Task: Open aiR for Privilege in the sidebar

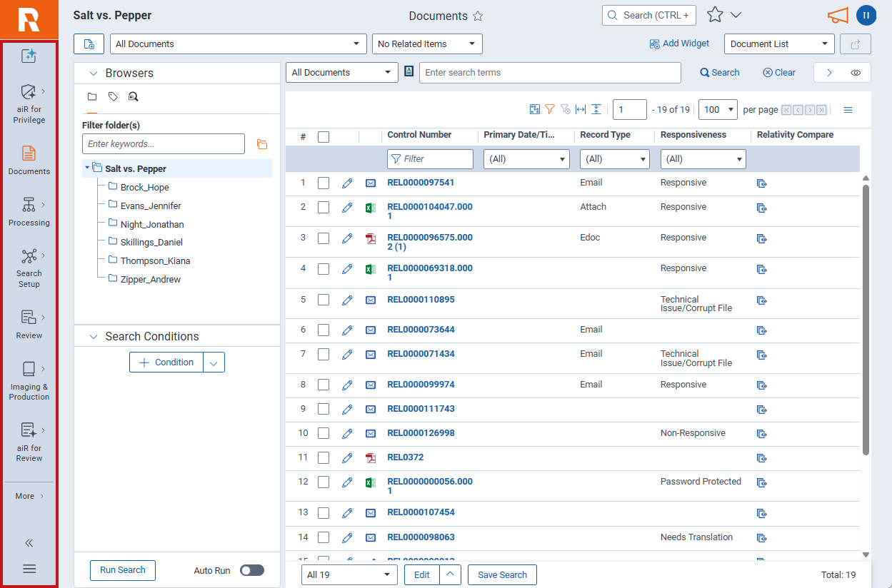Action: (29, 103)
